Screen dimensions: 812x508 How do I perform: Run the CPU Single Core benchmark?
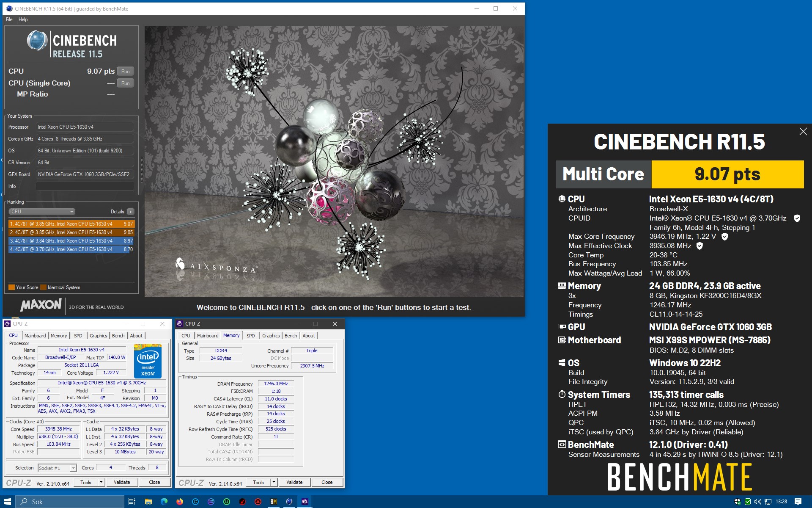click(x=126, y=83)
